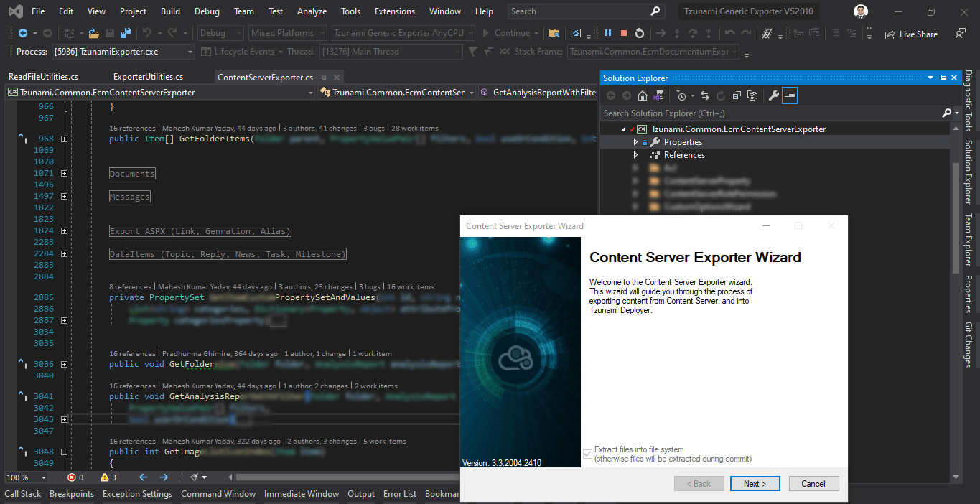Click the Search Solution Explorer input field
This screenshot has width=980, height=504.
point(770,113)
